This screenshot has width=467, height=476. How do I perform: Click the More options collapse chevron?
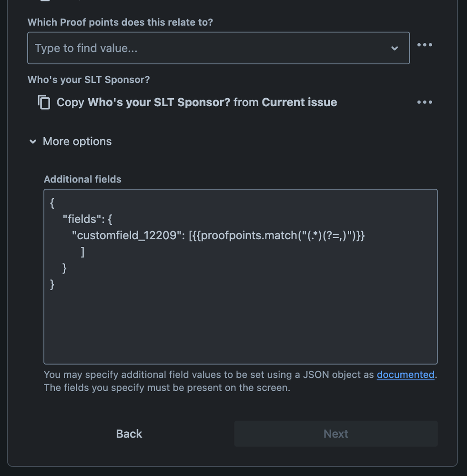[x=32, y=142]
